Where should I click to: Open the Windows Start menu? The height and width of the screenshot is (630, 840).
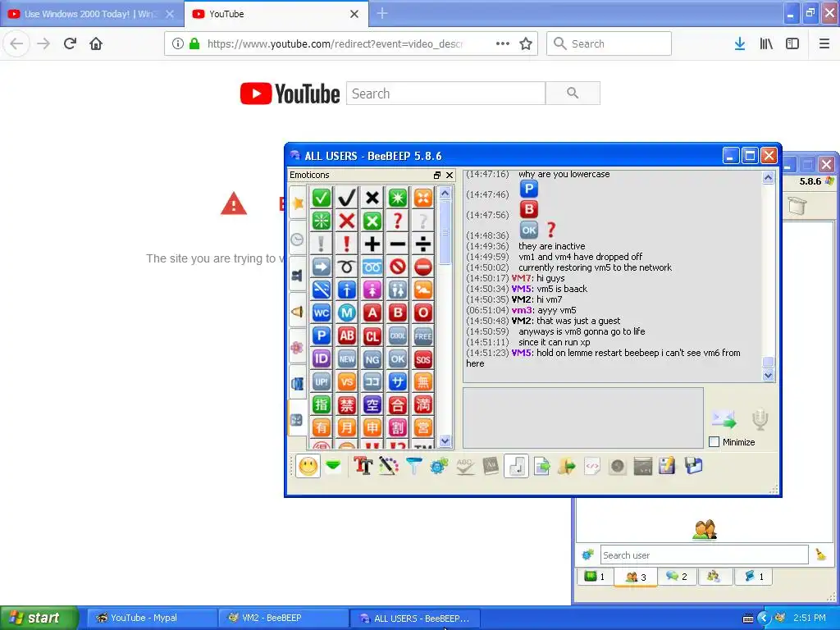point(39,618)
